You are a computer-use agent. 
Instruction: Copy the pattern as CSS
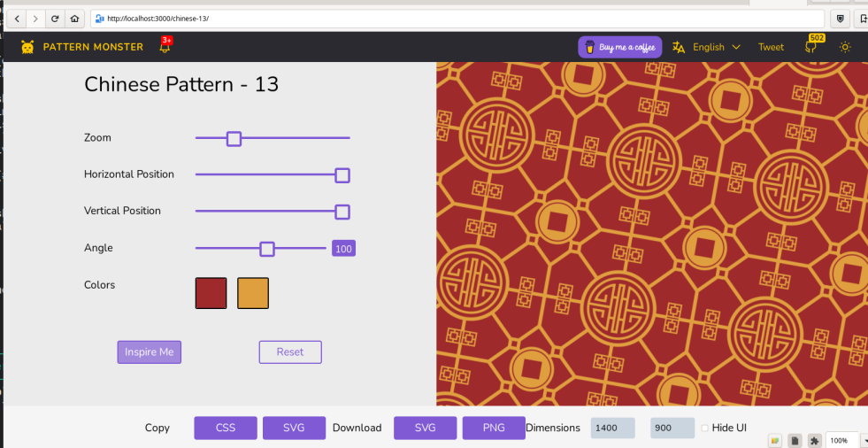(226, 428)
